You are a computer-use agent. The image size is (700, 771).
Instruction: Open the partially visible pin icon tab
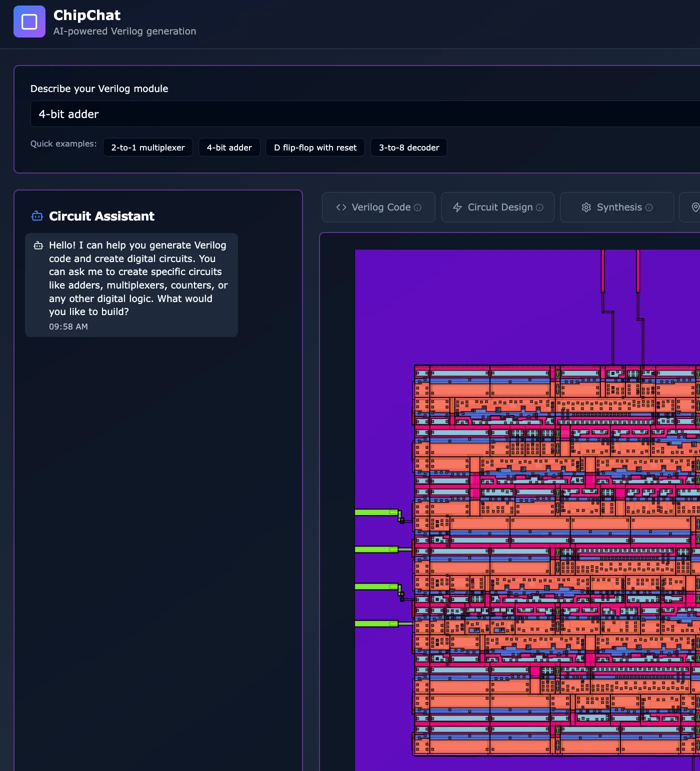coord(694,207)
